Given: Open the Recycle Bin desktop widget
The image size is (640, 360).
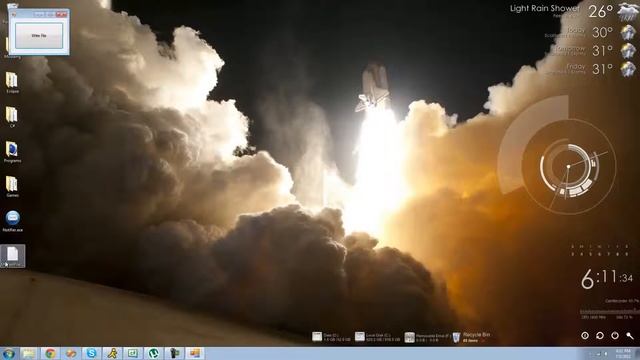Looking at the screenshot, I should (471, 337).
